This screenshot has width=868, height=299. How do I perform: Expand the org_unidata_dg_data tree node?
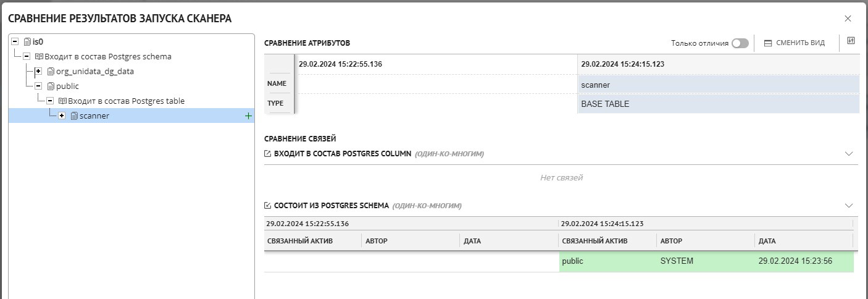coord(38,72)
